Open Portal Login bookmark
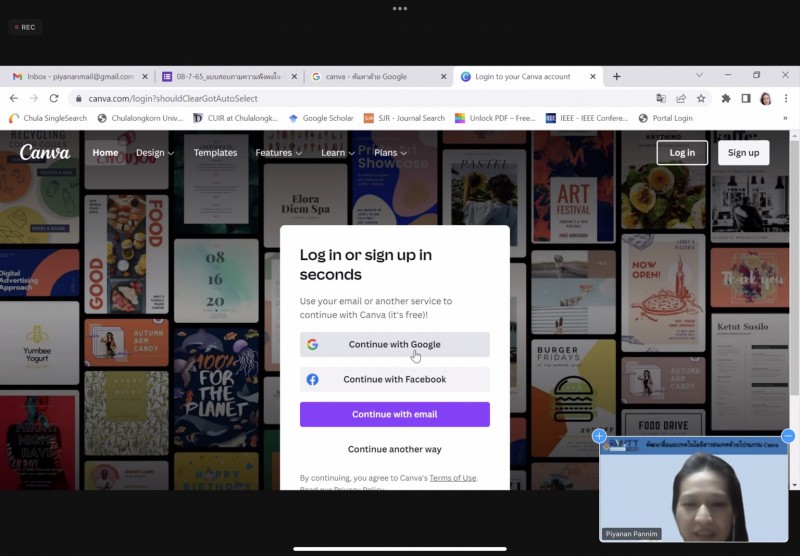The image size is (800, 556). coord(665,118)
